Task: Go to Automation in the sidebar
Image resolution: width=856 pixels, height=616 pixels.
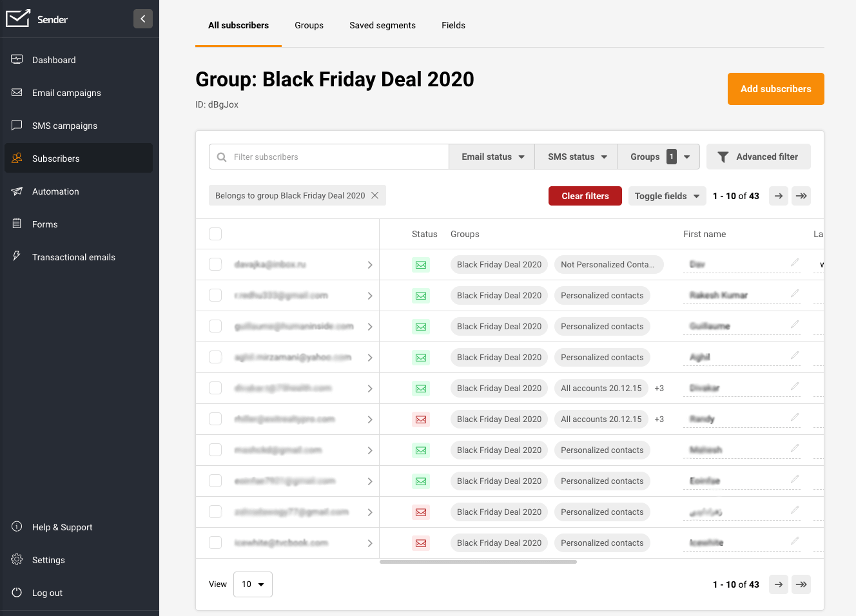Action: (55, 191)
